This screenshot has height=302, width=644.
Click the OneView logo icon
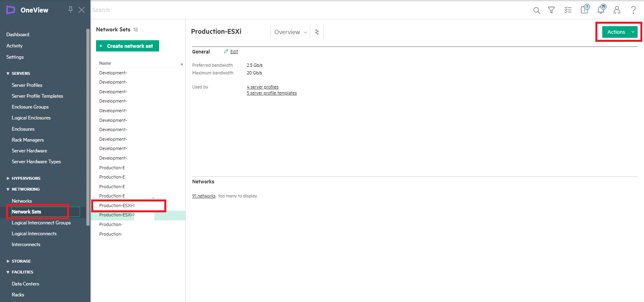[x=10, y=10]
